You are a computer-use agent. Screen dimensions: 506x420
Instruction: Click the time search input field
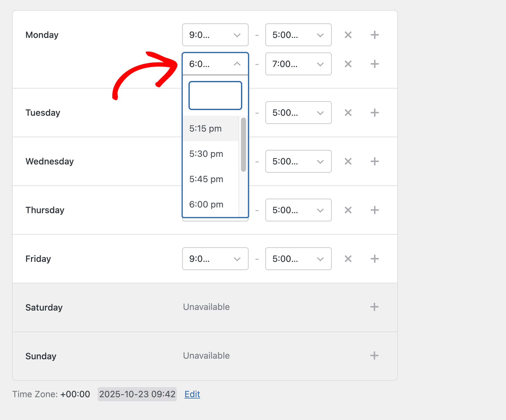[x=215, y=95]
